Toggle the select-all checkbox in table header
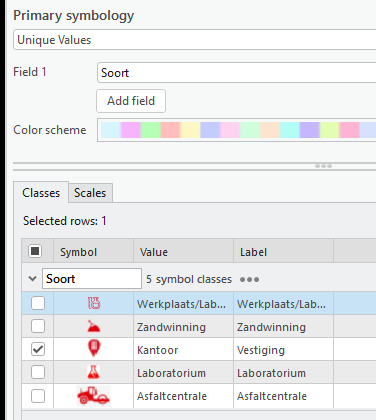This screenshot has height=420, width=376. tap(35, 251)
